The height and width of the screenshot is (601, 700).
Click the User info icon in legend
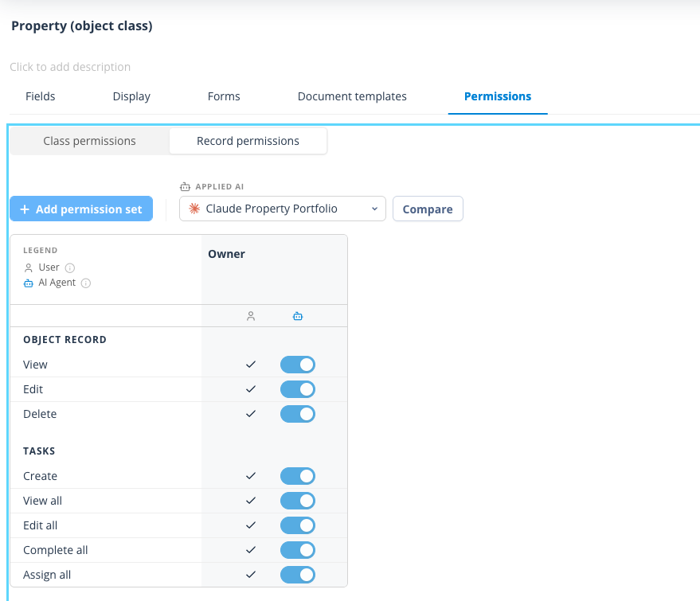point(70,267)
